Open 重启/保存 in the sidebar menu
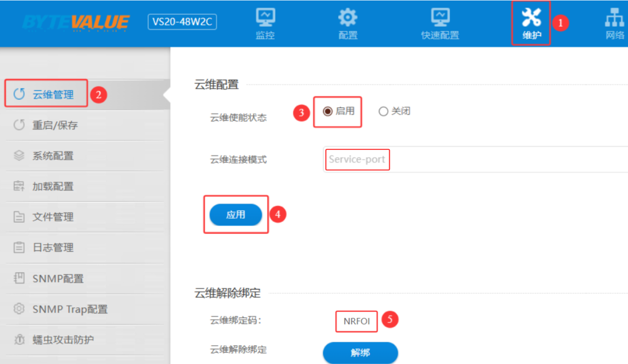Viewport: 628px width, 364px height. click(x=55, y=126)
